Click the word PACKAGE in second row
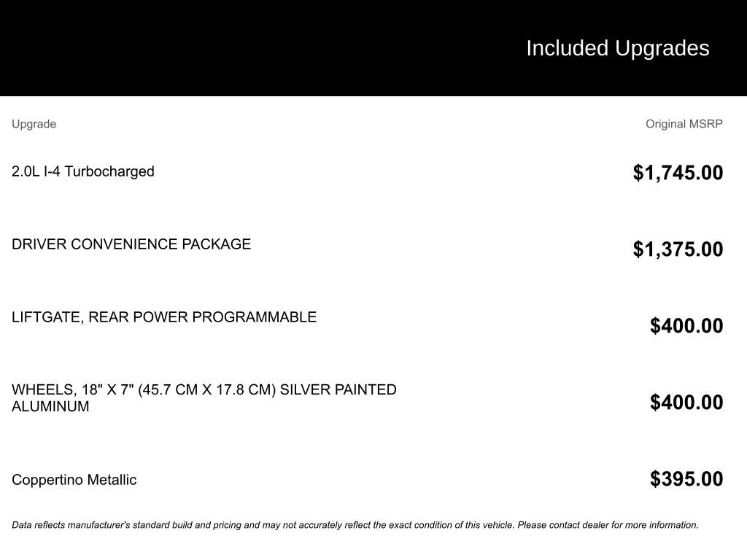 point(216,244)
